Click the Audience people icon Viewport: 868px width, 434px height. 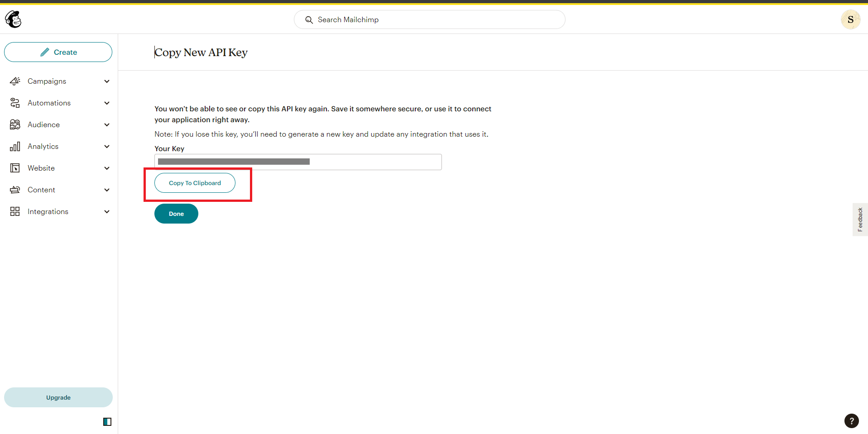point(15,124)
